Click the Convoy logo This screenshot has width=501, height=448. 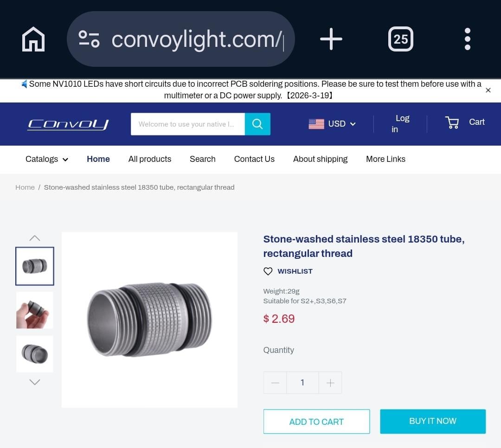click(68, 124)
